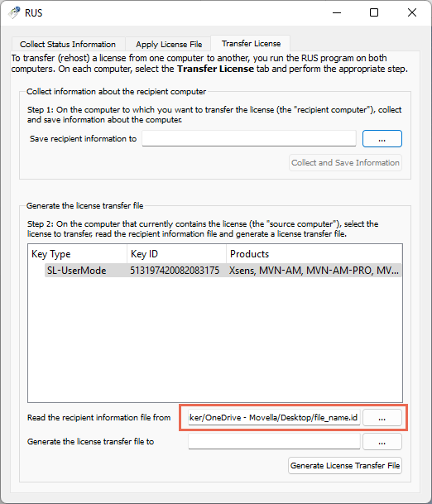This screenshot has width=432, height=504.
Task: Select the SL-UserMode license row
Action: tap(223, 271)
